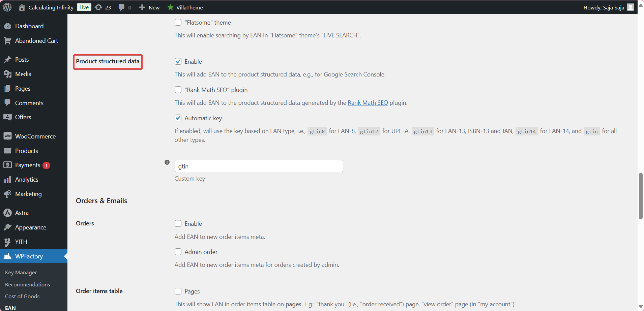Click the comments bubble icon in admin bar

(121, 7)
